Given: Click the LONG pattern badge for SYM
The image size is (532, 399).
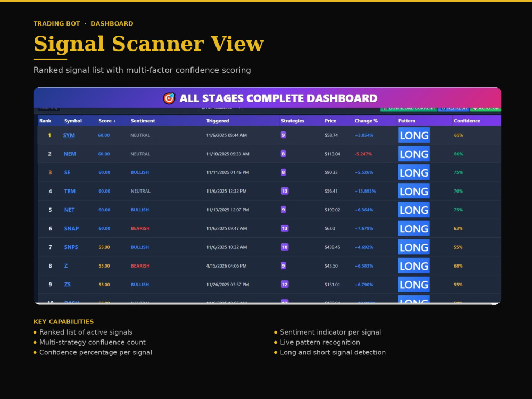Looking at the screenshot, I should (414, 135).
